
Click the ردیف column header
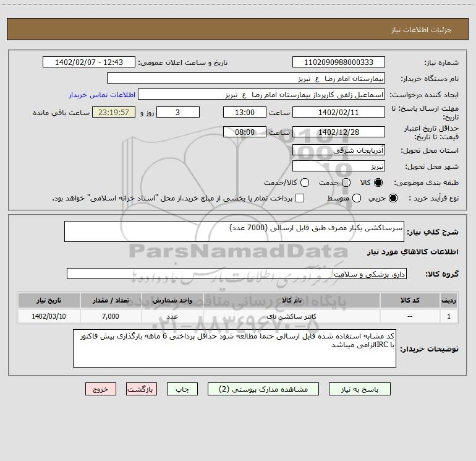coord(449,300)
